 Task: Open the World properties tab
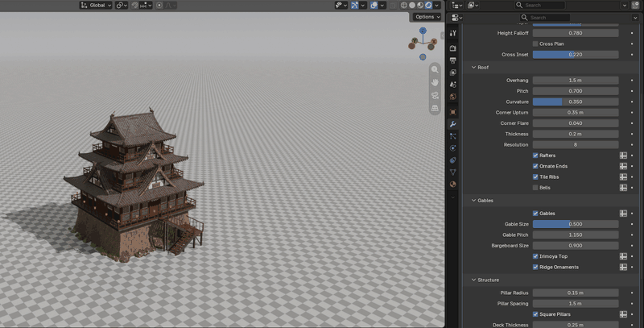click(453, 97)
